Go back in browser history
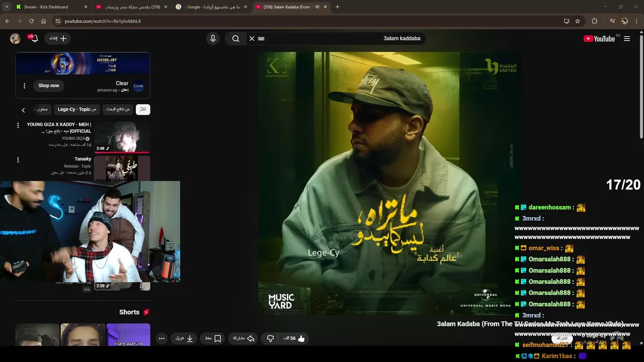The width and height of the screenshot is (644, 362). coord(7,21)
